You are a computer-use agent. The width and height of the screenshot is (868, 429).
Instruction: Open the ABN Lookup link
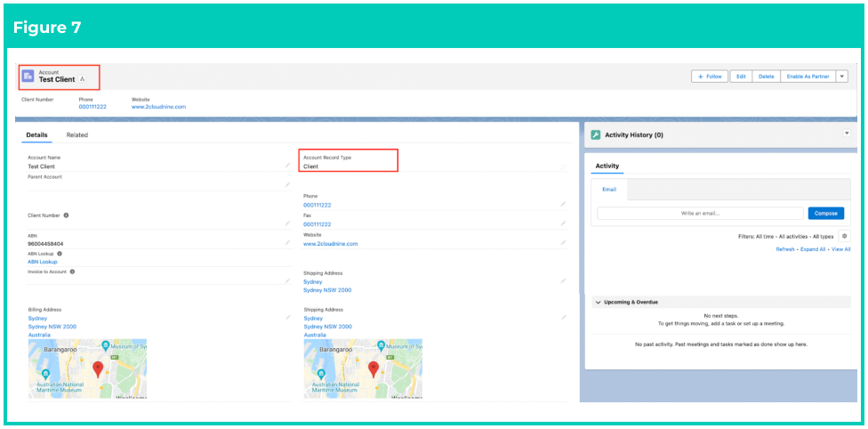43,262
